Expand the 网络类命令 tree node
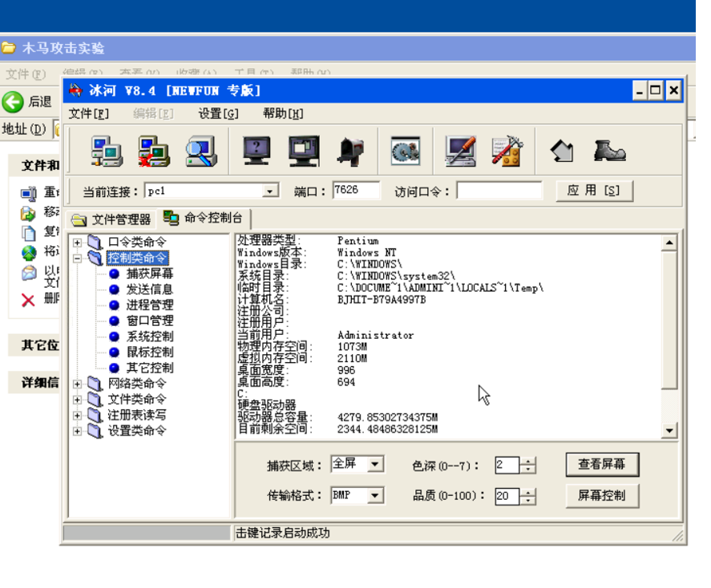This screenshot has height=588, width=711. [78, 385]
